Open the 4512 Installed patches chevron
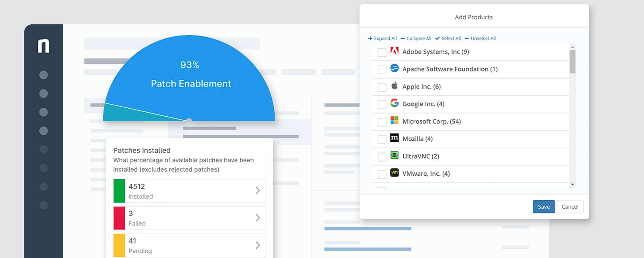Screen dimensions: 644x258 [258, 190]
